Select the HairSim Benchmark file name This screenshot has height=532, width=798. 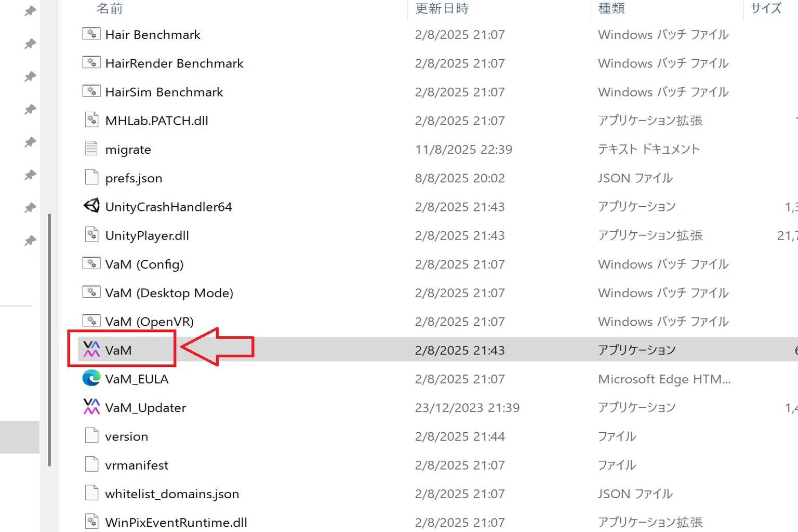coord(164,92)
